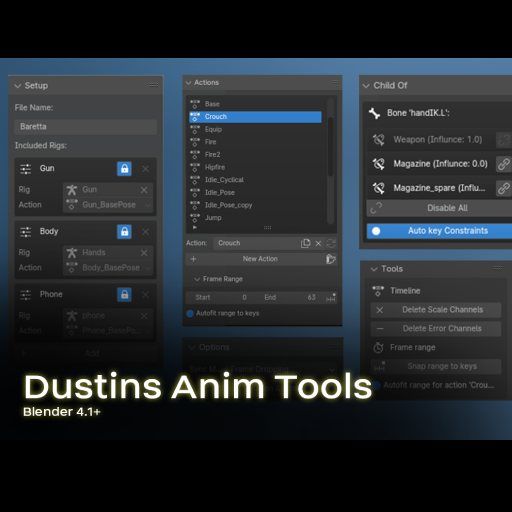This screenshot has width=512, height=512.
Task: Click Snap range to keys button
Action: coord(436,366)
